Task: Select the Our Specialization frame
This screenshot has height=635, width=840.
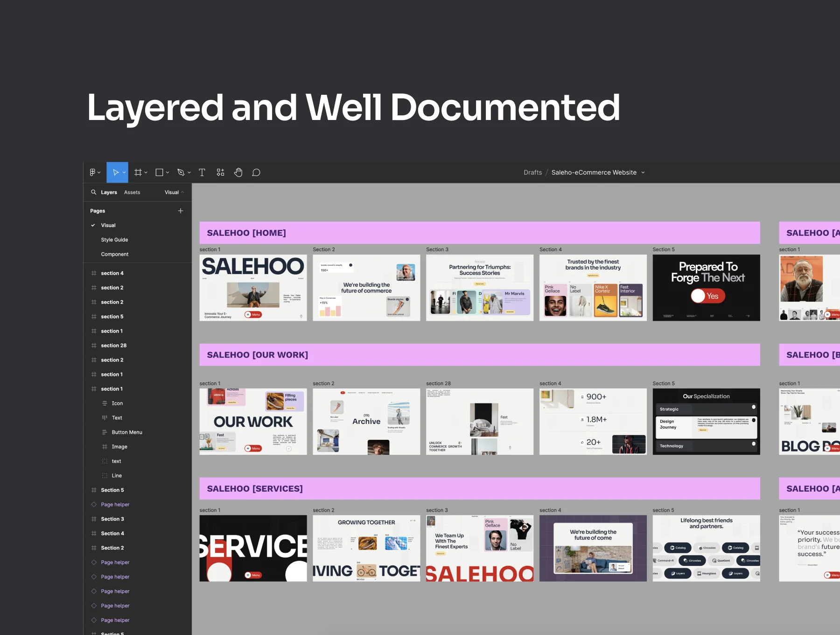Action: pyautogui.click(x=707, y=422)
